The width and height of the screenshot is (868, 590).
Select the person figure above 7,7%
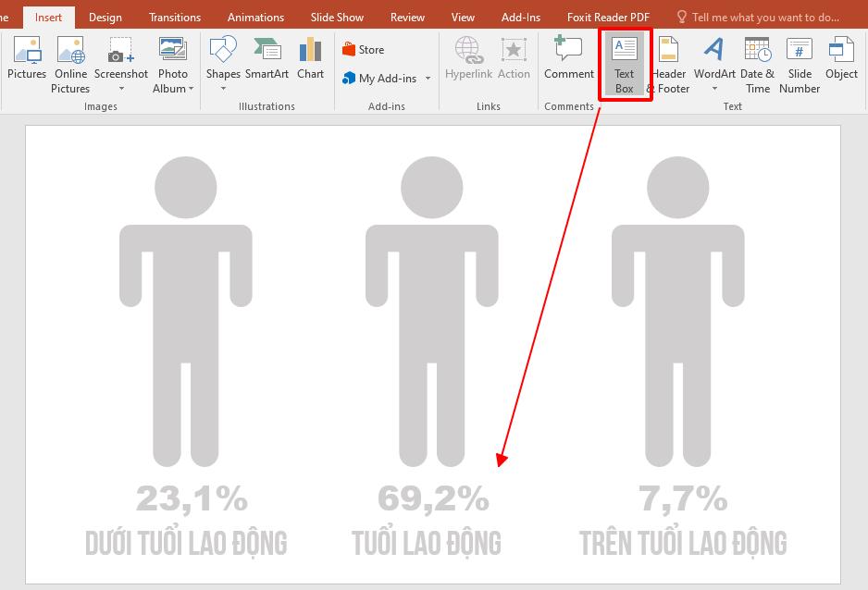678,312
